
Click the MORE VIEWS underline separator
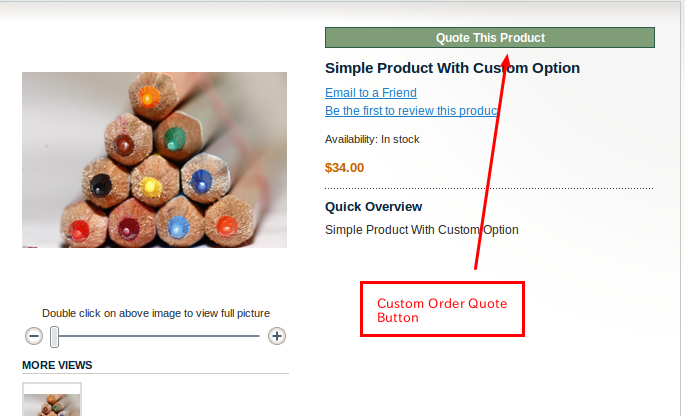tap(156, 374)
